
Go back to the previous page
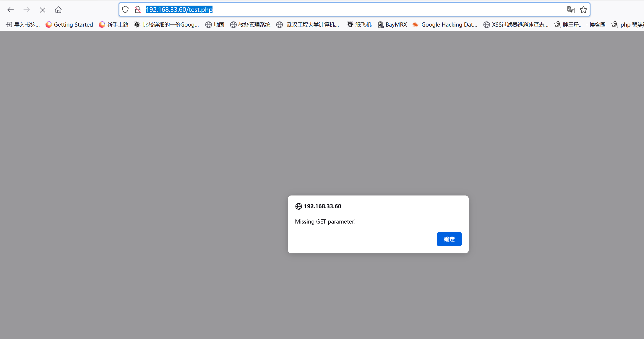point(11,10)
